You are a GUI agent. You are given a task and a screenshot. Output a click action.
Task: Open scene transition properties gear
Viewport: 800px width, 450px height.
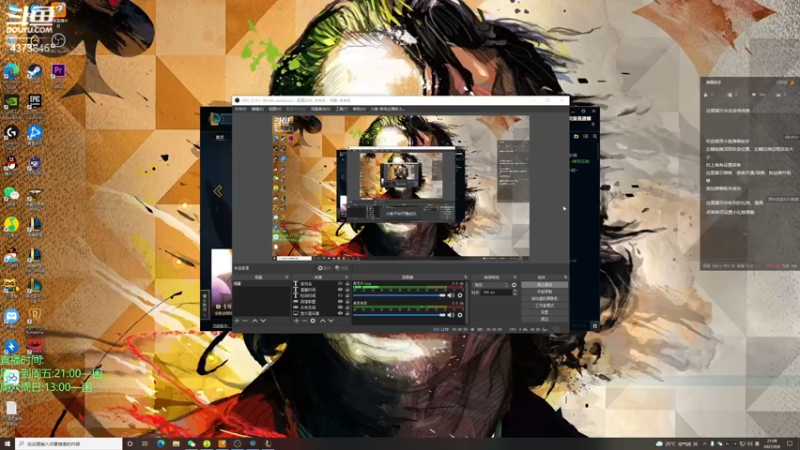click(514, 285)
